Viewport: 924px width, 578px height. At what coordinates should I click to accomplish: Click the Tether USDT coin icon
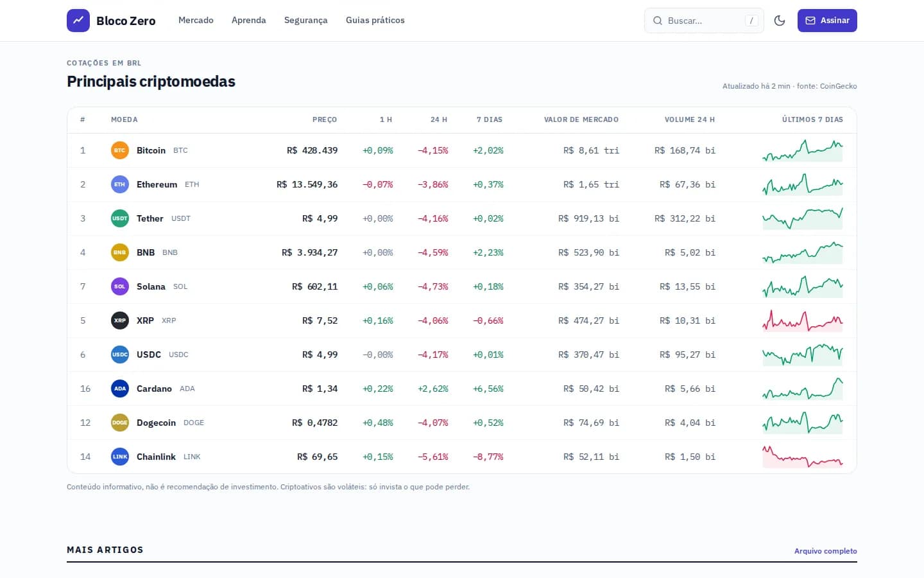click(x=120, y=218)
